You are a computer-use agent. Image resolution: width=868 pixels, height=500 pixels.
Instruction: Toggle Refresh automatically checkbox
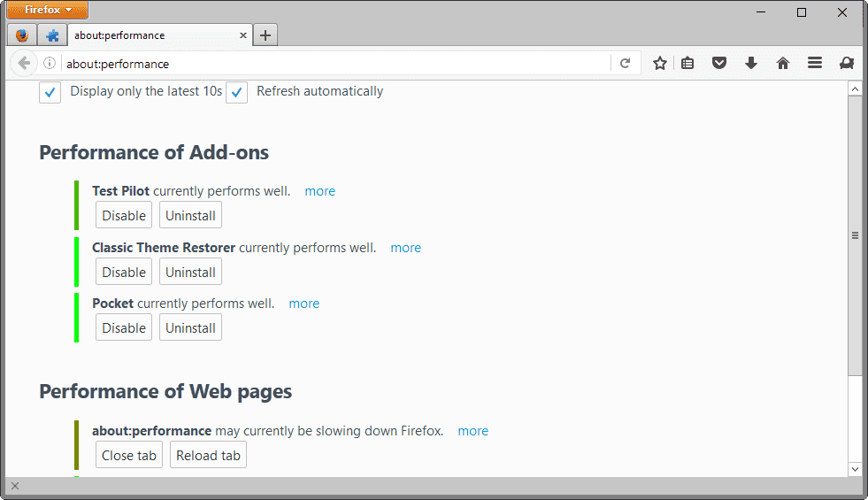236,92
